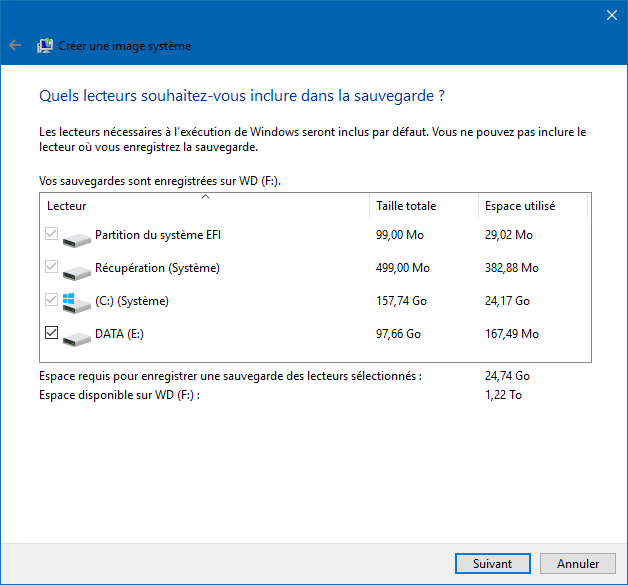Screen dimensions: 628x585
Task: Click the Annuler button
Action: pyautogui.click(x=578, y=563)
